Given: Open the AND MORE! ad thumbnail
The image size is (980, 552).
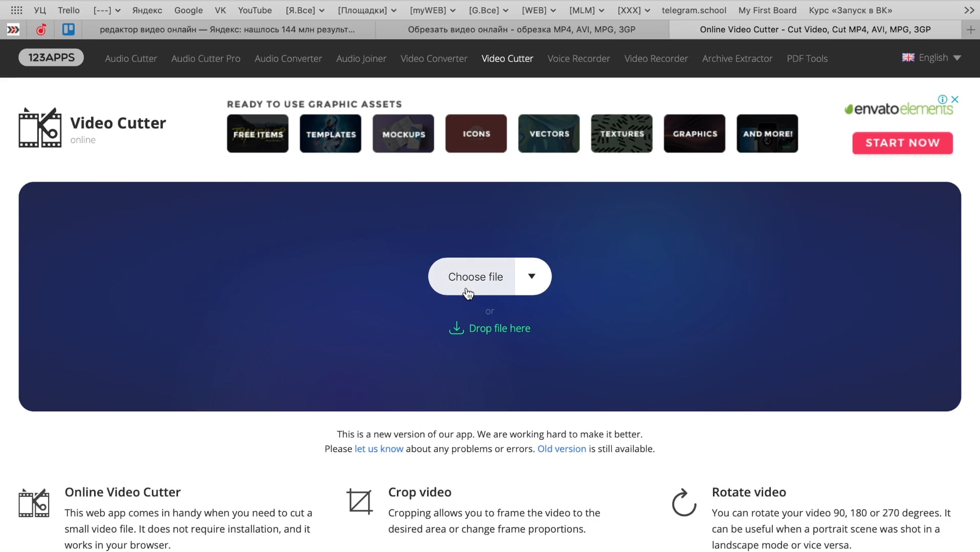Looking at the screenshot, I should [767, 133].
